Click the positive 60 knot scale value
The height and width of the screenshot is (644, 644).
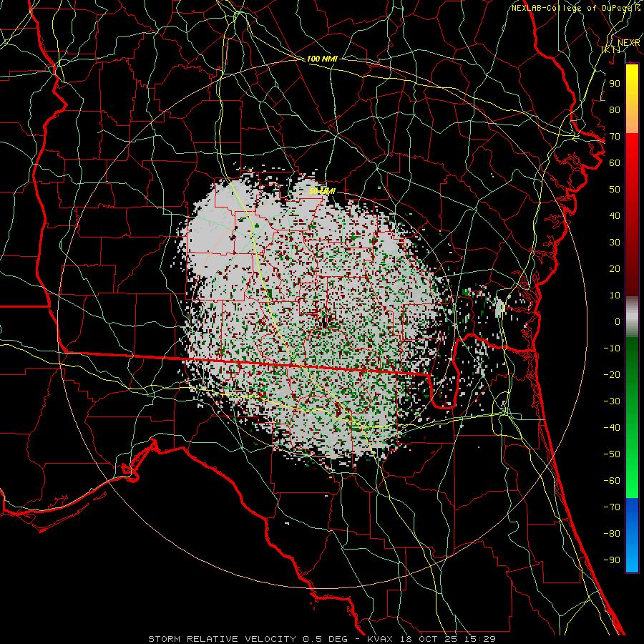point(615,162)
